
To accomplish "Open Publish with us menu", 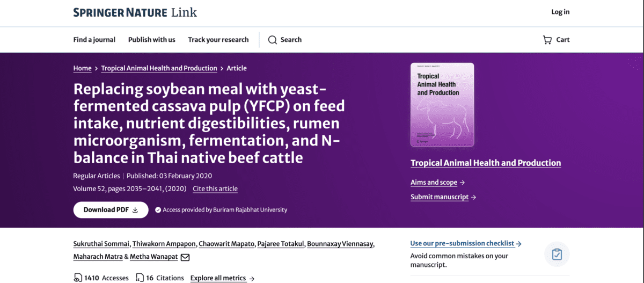I will pyautogui.click(x=152, y=40).
